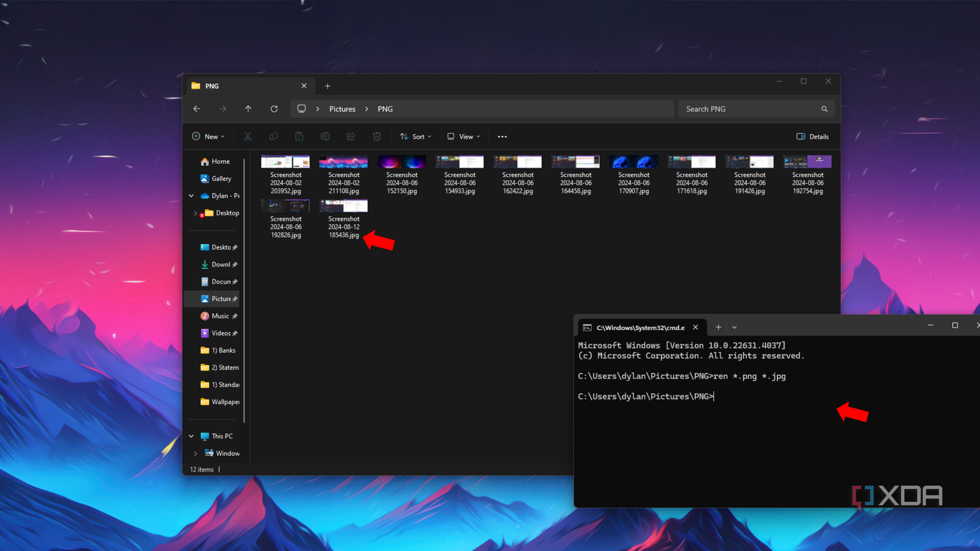Paste files using the toolbar icon
The image size is (980, 551).
[x=299, y=136]
